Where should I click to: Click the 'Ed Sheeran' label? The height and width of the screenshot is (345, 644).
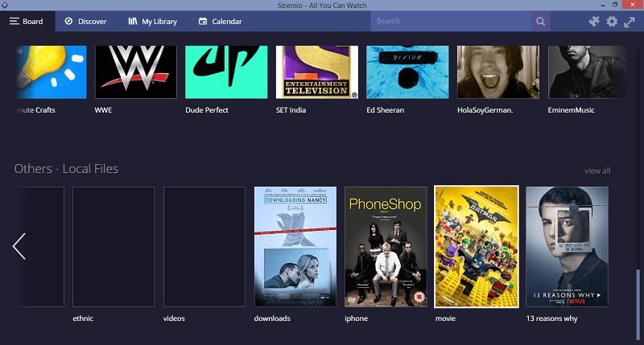pos(386,110)
